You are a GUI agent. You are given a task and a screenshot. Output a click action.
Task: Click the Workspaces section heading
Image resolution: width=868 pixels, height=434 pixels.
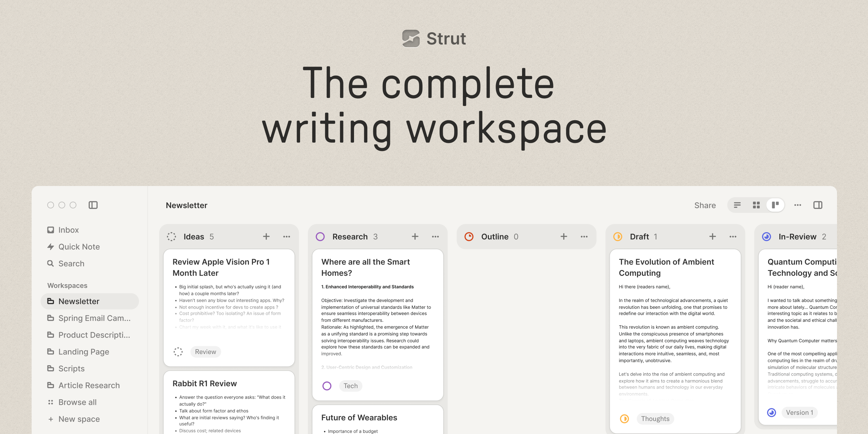(x=67, y=286)
